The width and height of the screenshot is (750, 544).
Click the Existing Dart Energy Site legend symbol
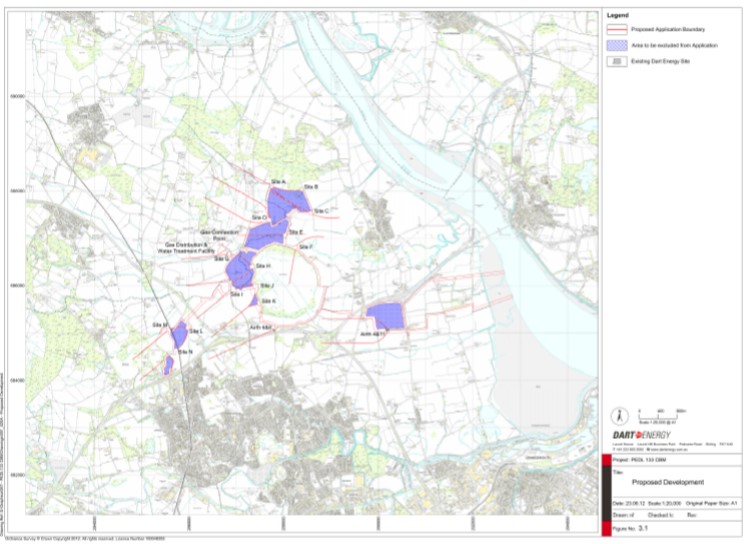618,60
